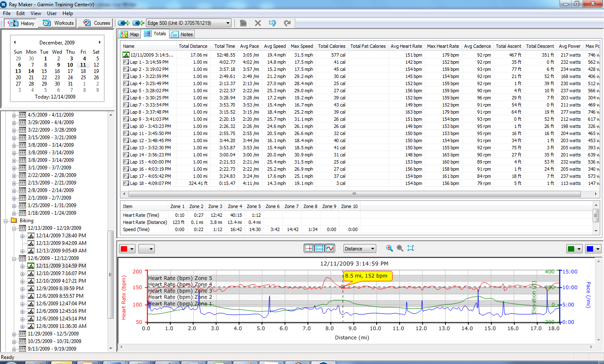Open the Distance axis dropdown
604x364 pixels.
click(360, 249)
